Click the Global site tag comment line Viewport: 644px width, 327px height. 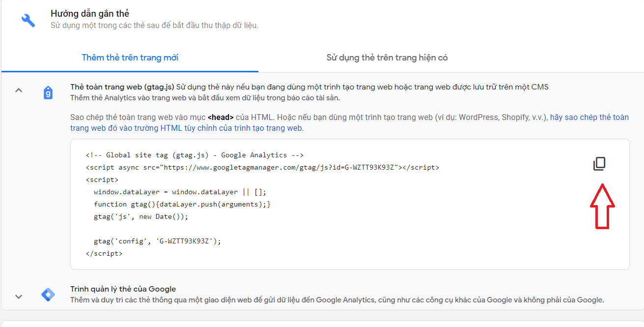[x=195, y=155]
